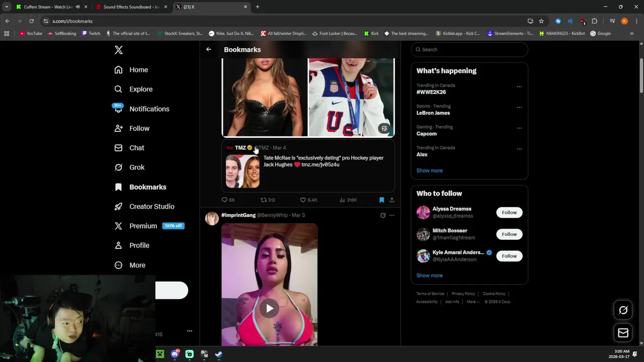Image resolution: width=644 pixels, height=362 pixels.
Task: Open Cookie Policy link
Action: pos(494,294)
